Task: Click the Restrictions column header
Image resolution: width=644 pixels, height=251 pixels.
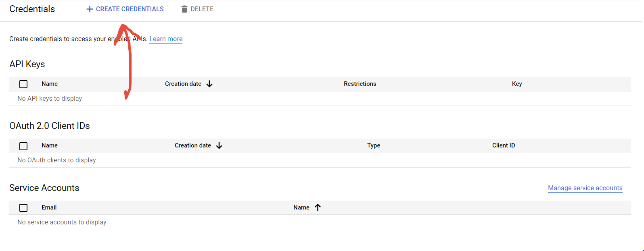Action: pos(360,84)
